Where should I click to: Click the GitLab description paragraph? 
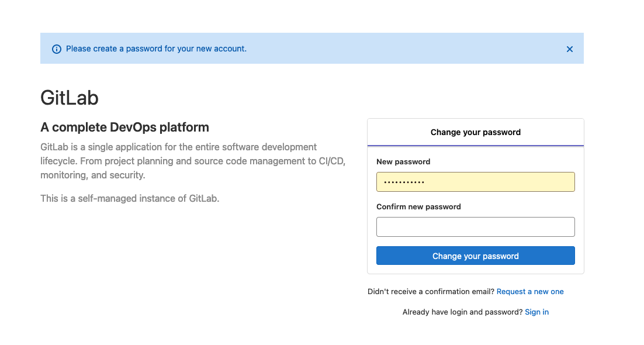coord(193,161)
